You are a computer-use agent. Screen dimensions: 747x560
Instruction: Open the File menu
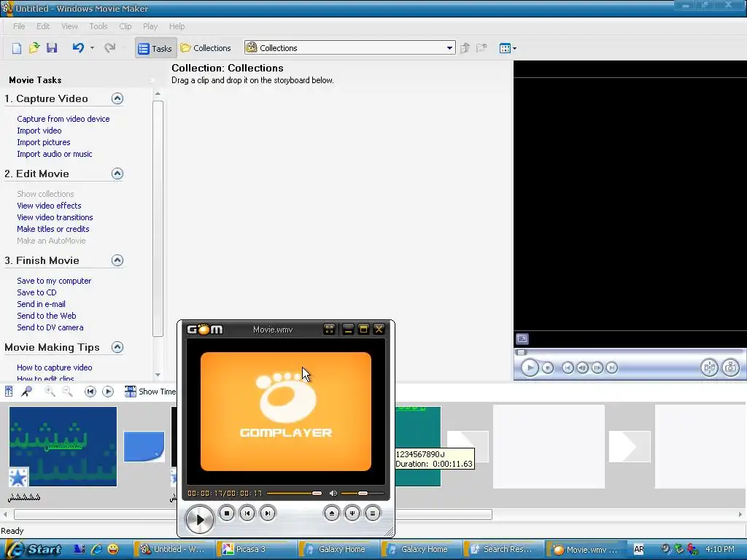(19, 26)
